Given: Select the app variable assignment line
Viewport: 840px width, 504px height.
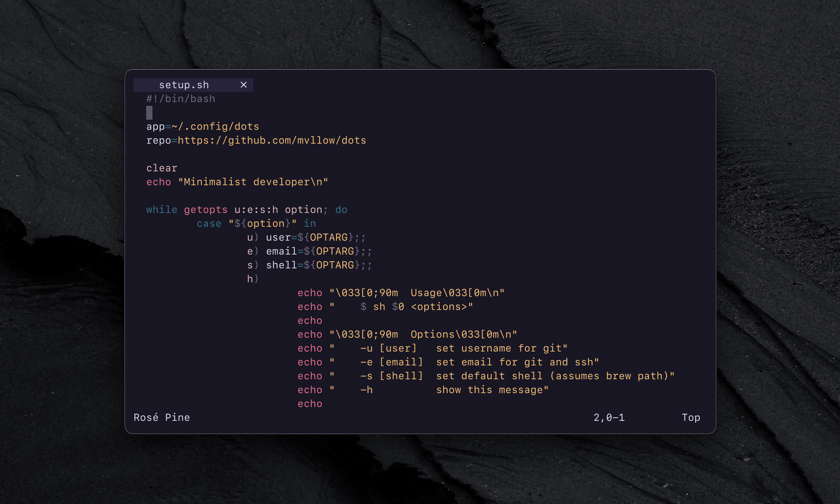Looking at the screenshot, I should coord(202,126).
